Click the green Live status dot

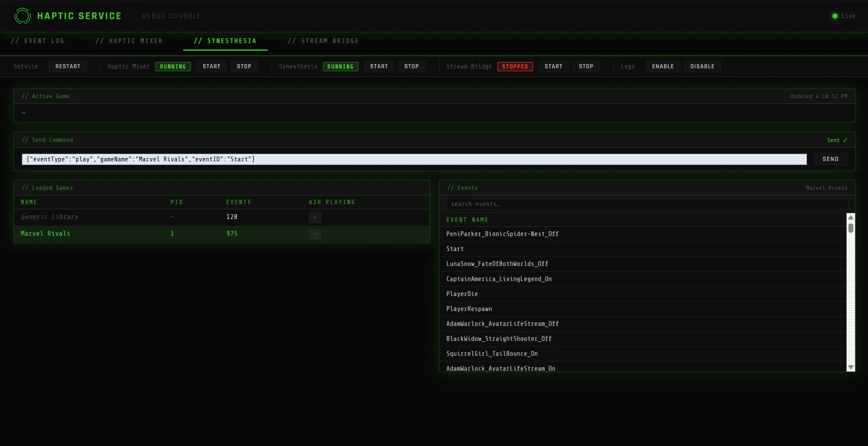pyautogui.click(x=835, y=16)
